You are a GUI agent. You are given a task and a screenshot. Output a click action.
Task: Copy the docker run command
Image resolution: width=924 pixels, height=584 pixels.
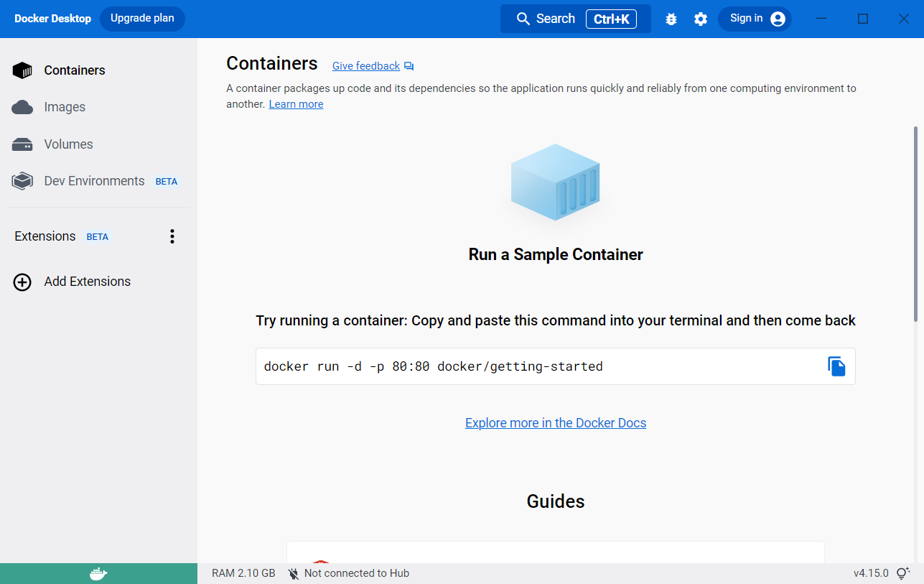[836, 366]
